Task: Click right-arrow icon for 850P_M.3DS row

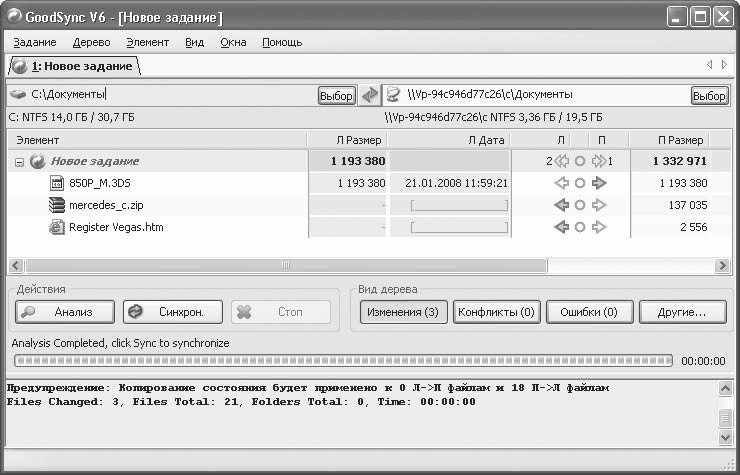Action: 599,183
